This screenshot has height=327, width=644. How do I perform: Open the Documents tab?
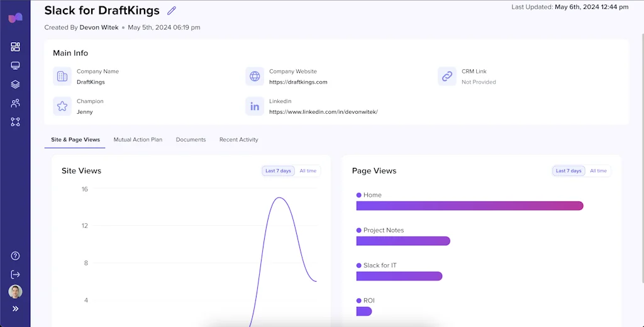pyautogui.click(x=191, y=140)
